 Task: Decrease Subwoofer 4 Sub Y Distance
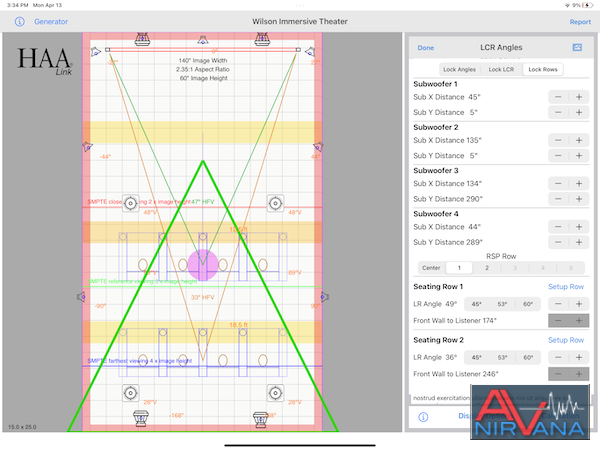pos(558,242)
